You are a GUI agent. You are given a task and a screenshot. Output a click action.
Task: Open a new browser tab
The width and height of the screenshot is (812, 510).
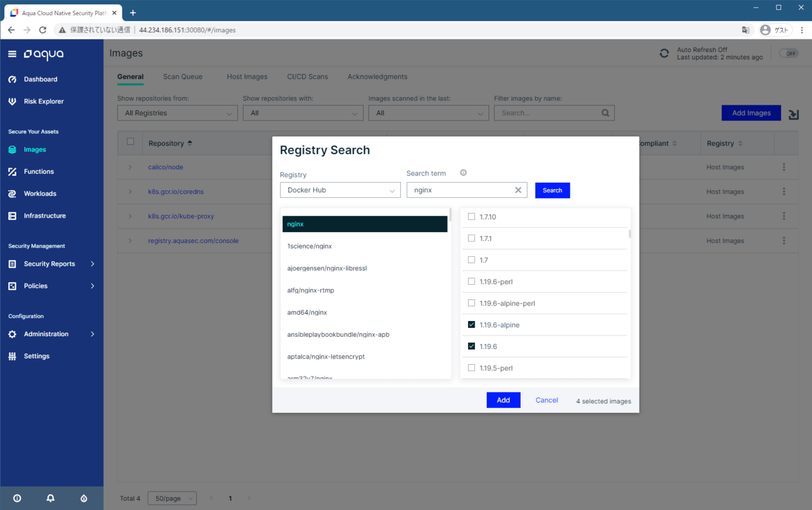(x=133, y=13)
